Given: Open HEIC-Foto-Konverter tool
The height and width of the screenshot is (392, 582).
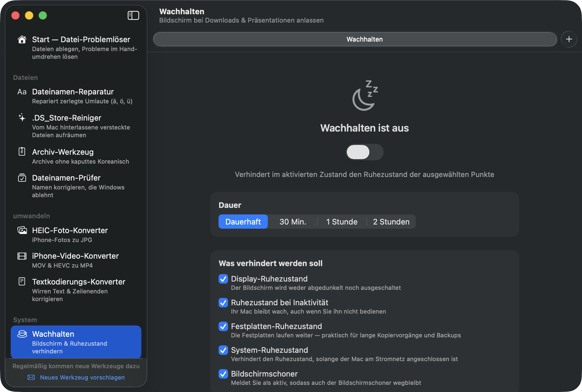Looking at the screenshot, I should (x=76, y=235).
